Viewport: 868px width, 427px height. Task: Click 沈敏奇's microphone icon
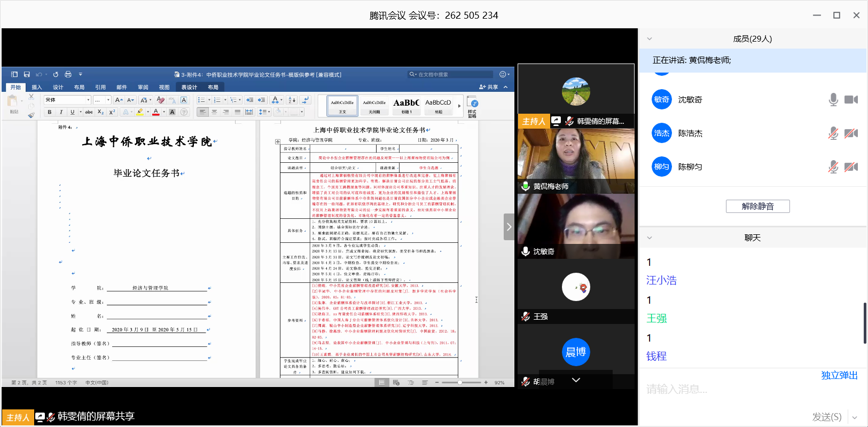click(x=833, y=99)
